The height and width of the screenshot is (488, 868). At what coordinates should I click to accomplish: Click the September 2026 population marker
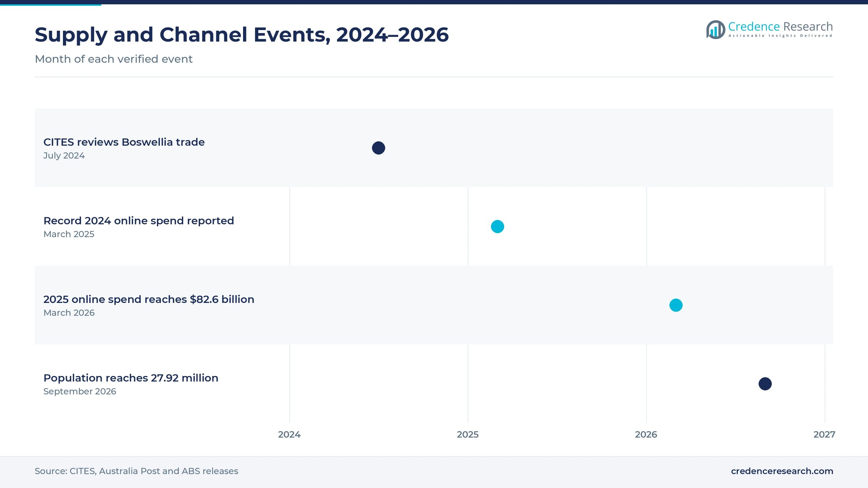pos(765,384)
